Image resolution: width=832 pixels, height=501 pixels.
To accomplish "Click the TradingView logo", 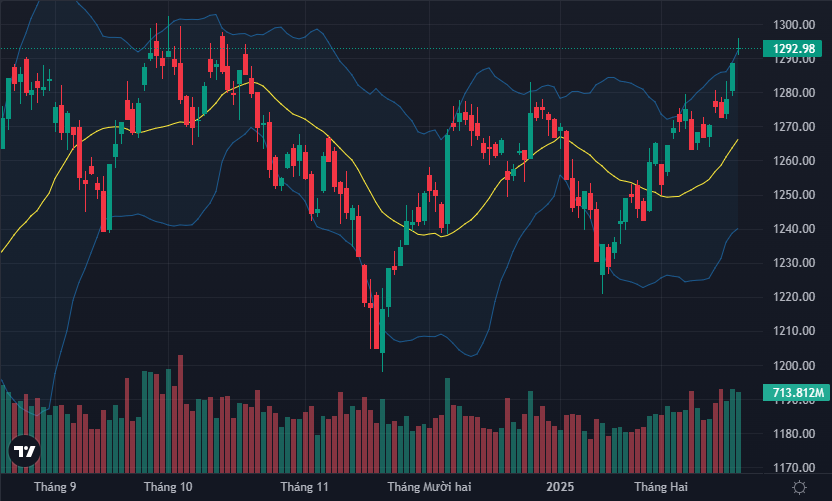I will (25, 452).
